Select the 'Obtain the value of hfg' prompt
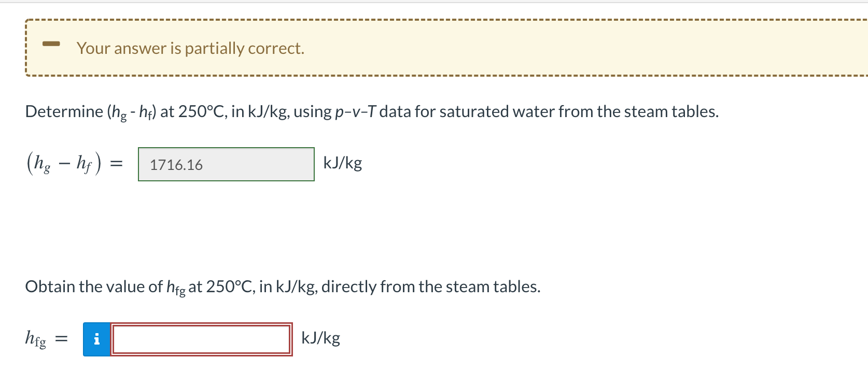The image size is (868, 372). pos(283,285)
